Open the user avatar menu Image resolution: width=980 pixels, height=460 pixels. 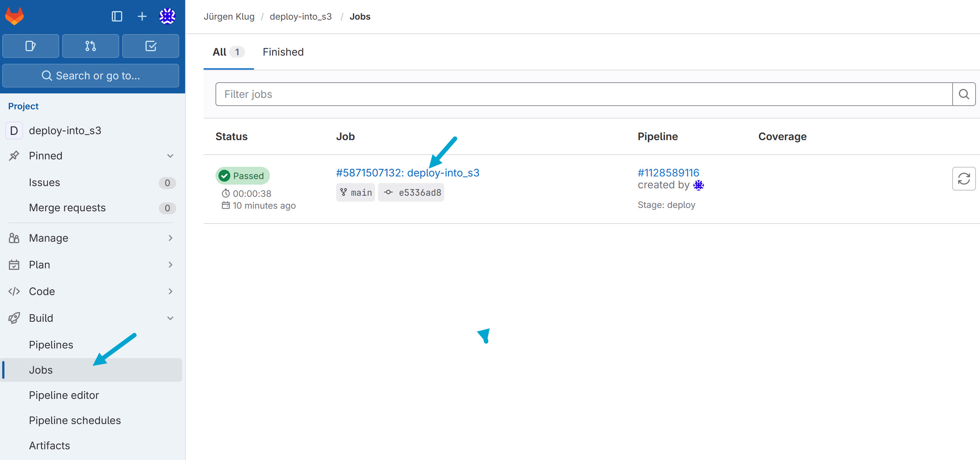(x=167, y=16)
